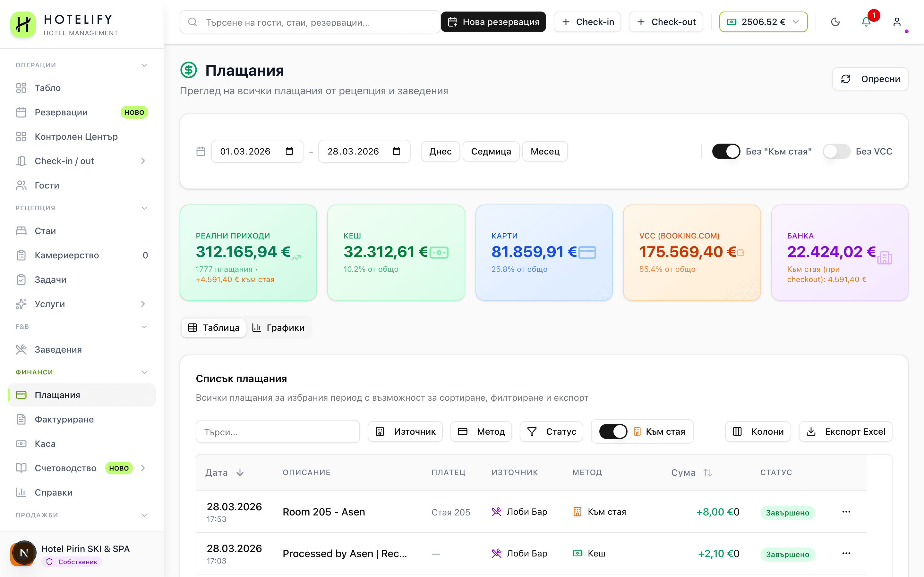Sort by Сума column arrows icon

point(707,472)
